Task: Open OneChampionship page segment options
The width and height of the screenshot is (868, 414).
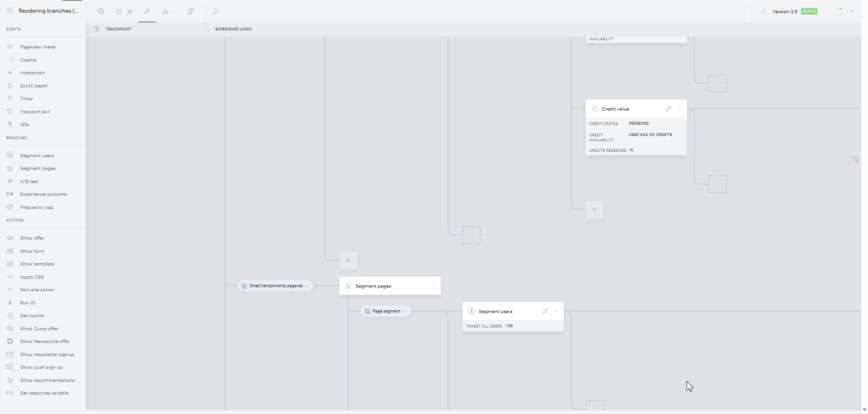Action: pyautogui.click(x=306, y=286)
